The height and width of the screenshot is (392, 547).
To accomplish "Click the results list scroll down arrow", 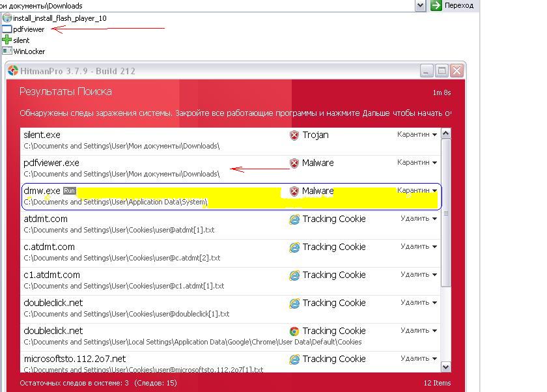I will coord(446,367).
